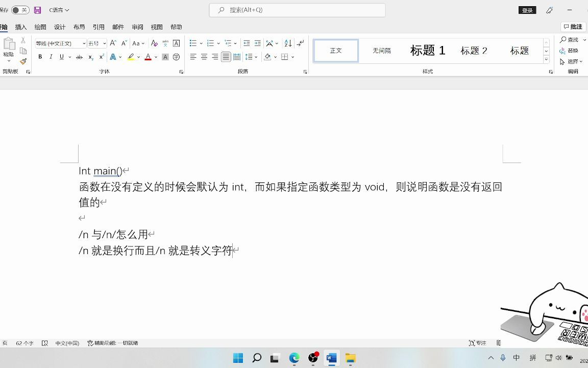588x368 pixels.
Task: Toggle italic formatting
Action: pyautogui.click(x=51, y=57)
